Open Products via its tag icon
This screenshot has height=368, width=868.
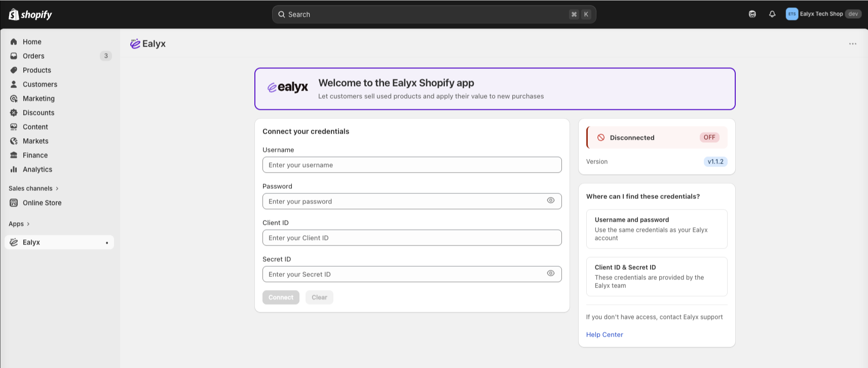tap(14, 70)
